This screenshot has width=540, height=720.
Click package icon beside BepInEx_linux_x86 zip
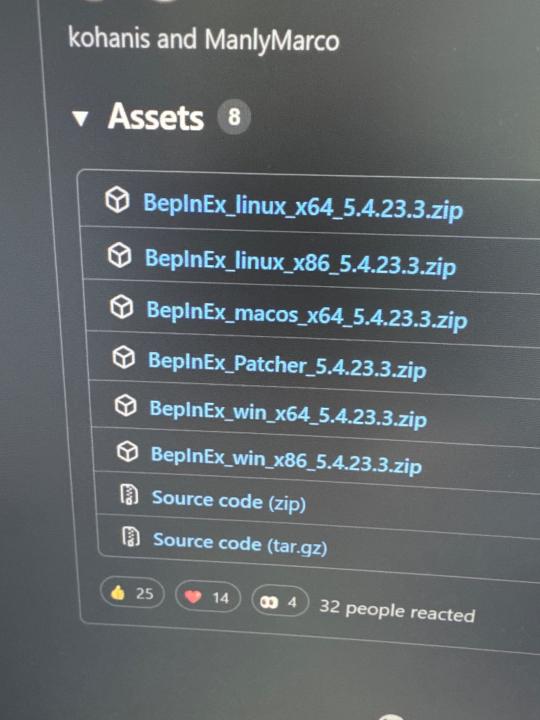point(119,255)
